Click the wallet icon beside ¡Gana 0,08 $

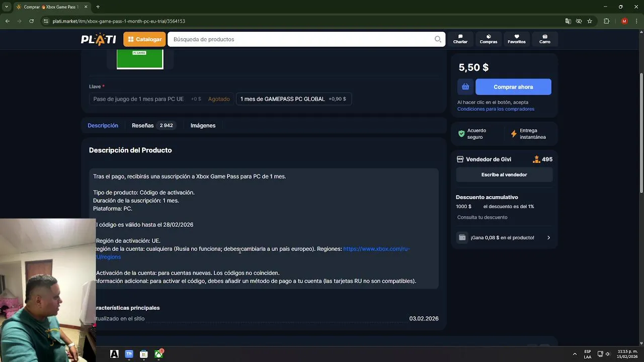pos(462,238)
